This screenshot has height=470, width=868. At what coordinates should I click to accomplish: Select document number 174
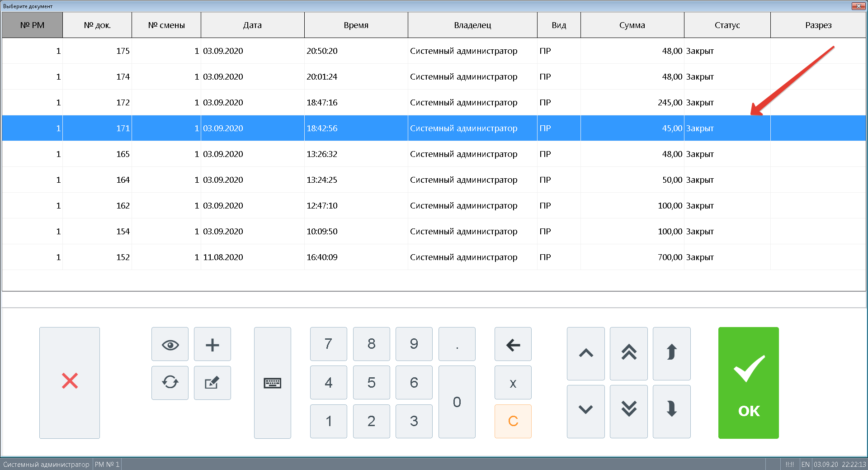tap(434, 76)
